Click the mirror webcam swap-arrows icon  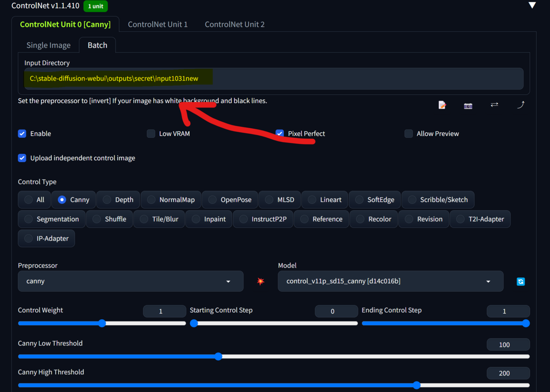(x=494, y=105)
